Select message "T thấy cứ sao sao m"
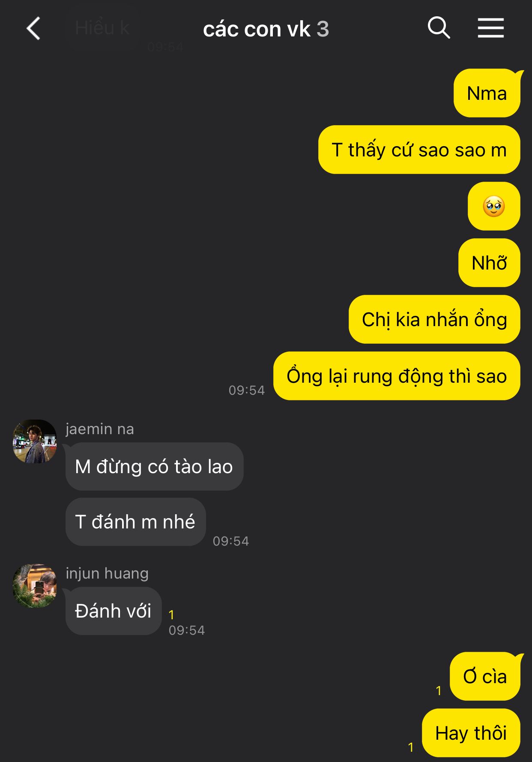Image resolution: width=532 pixels, height=762 pixels. tap(419, 150)
